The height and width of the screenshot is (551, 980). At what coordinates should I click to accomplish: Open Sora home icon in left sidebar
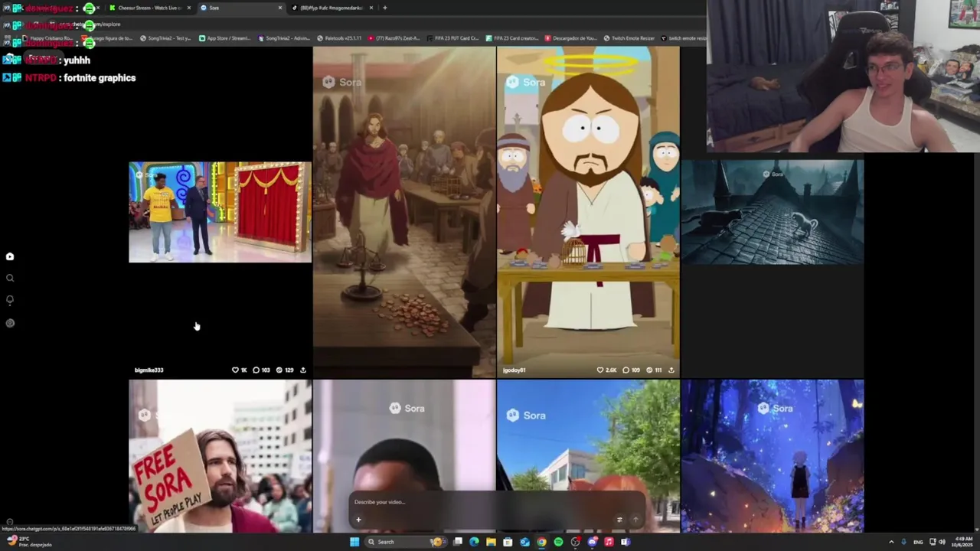coord(10,256)
